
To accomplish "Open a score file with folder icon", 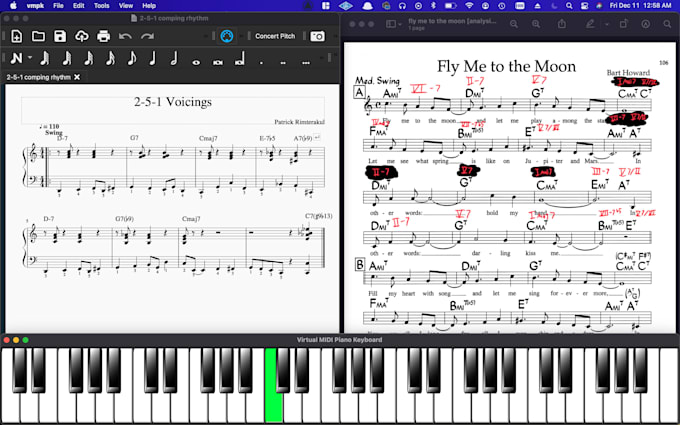I will click(38, 36).
